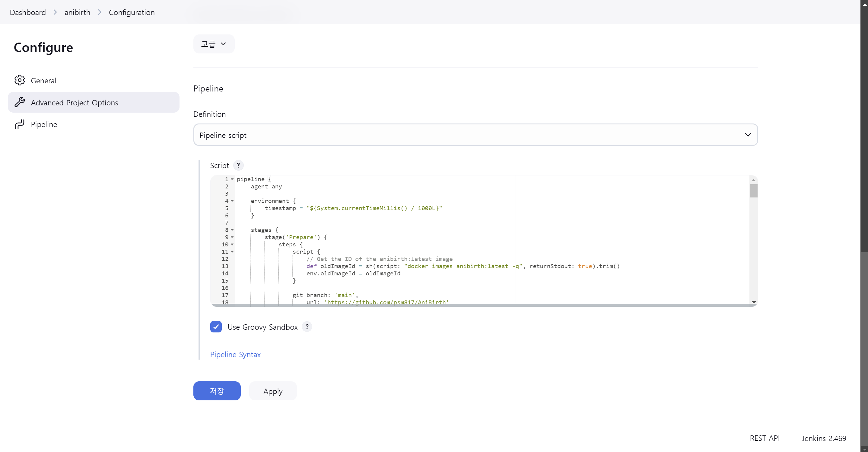Open Groovy Sandbox help question mark

click(x=307, y=326)
